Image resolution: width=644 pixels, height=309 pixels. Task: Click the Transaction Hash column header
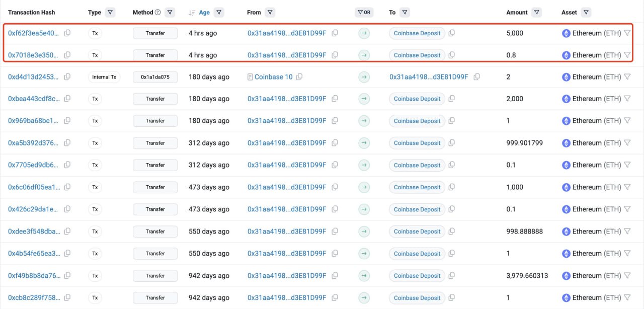[31, 12]
